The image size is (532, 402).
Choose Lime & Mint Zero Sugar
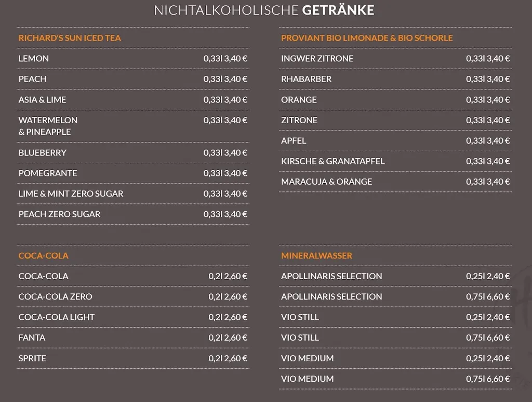pos(71,193)
